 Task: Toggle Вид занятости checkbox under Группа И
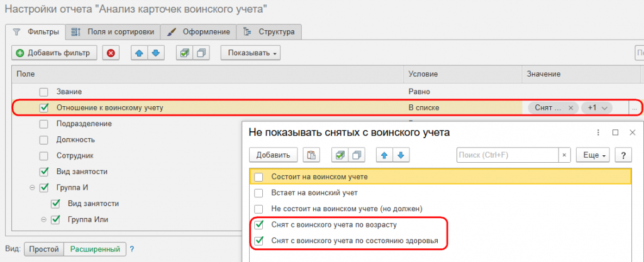(x=55, y=204)
